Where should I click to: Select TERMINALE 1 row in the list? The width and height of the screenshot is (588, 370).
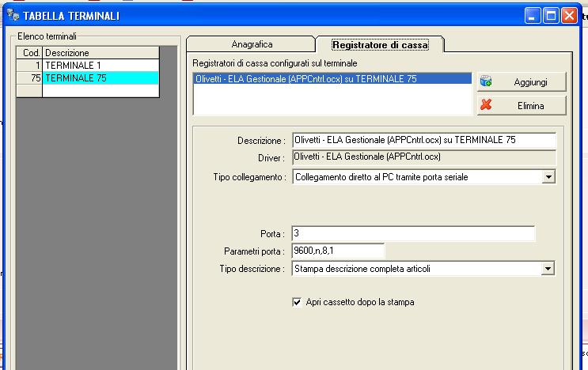[x=88, y=65]
